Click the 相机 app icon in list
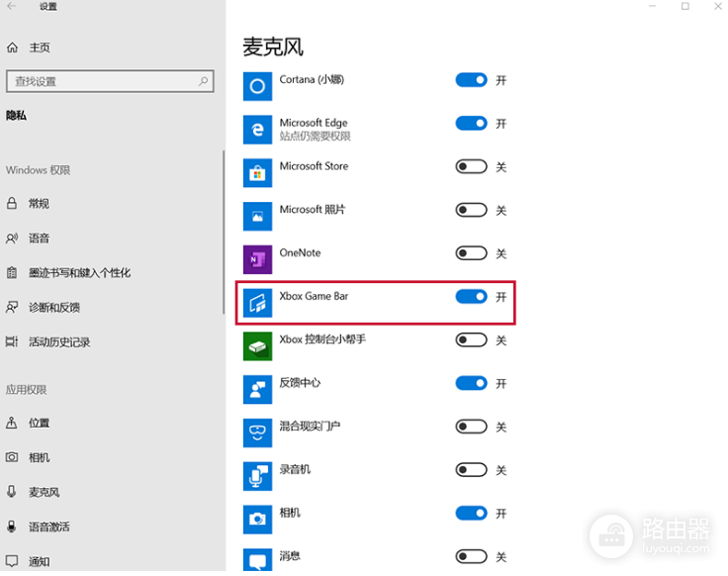728x576 pixels. pyautogui.click(x=257, y=520)
